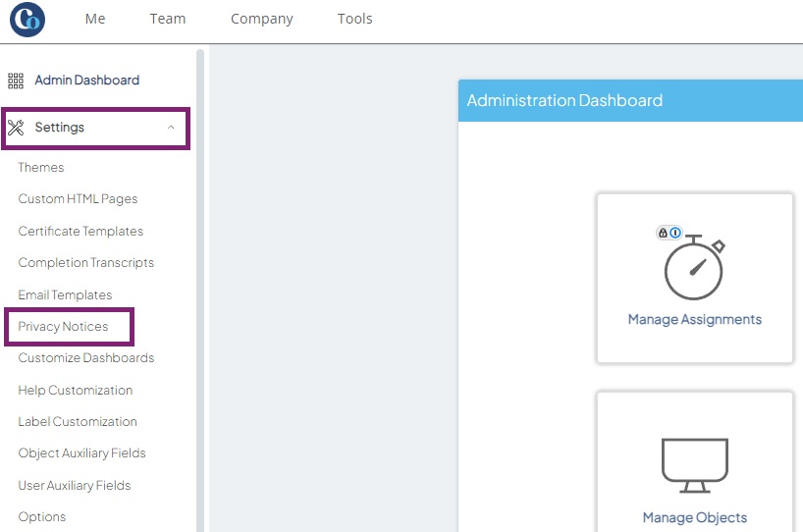Click the Manage Objects monitor icon

(695, 465)
